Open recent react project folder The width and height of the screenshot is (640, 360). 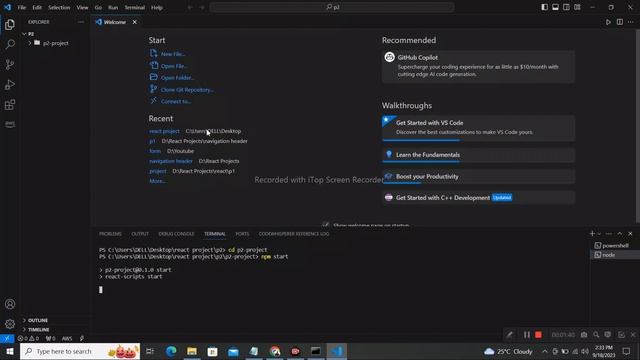164,131
